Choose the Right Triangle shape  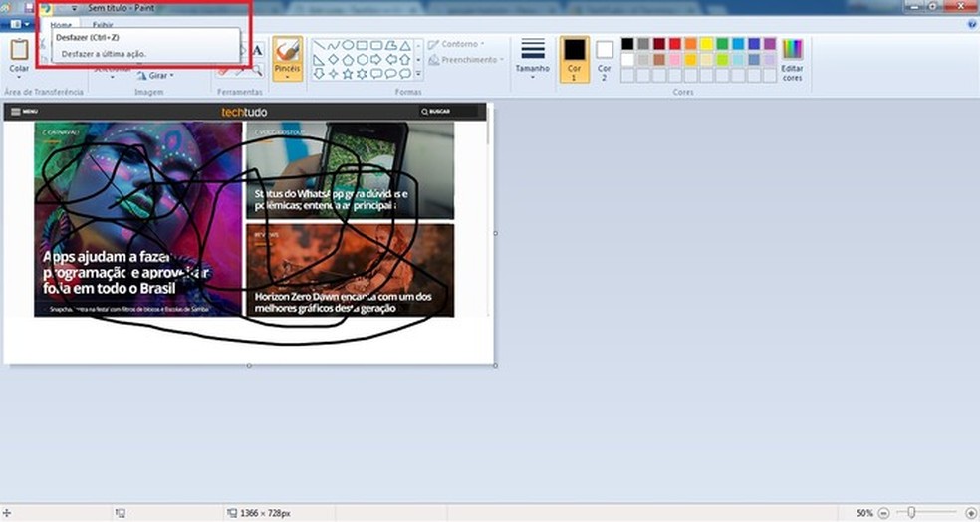point(319,60)
